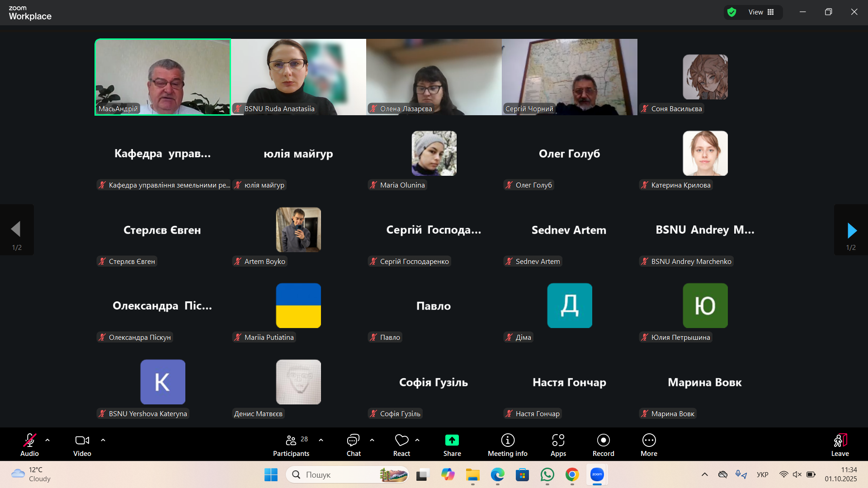Image resolution: width=868 pixels, height=488 pixels.
Task: Open the Apps panel
Action: click(558, 445)
